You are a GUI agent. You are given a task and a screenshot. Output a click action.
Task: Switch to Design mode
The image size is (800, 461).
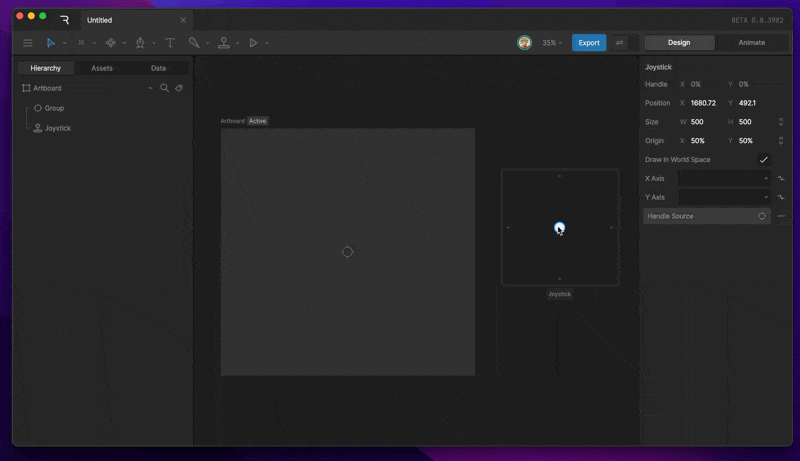[679, 43]
